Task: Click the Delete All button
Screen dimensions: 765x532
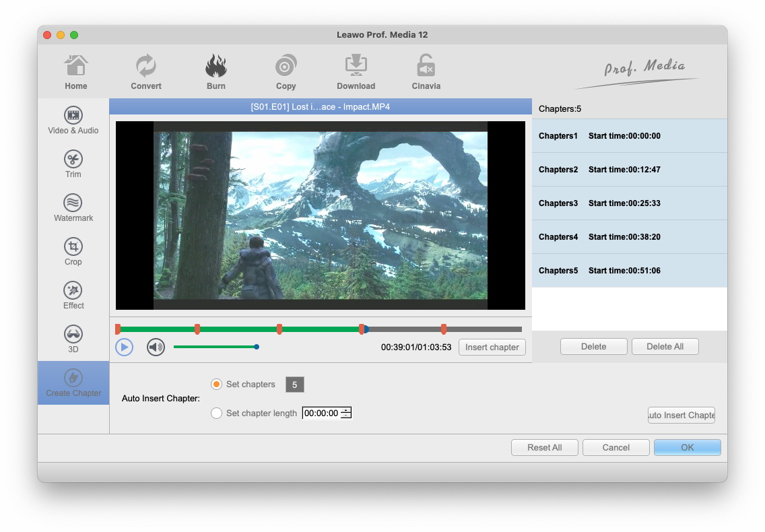Action: 665,347
